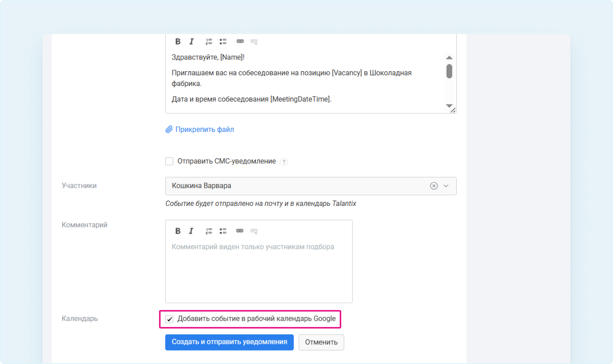Insert link in the Комментарий editor
Viewport: 613px width, 364px height.
pyautogui.click(x=240, y=231)
